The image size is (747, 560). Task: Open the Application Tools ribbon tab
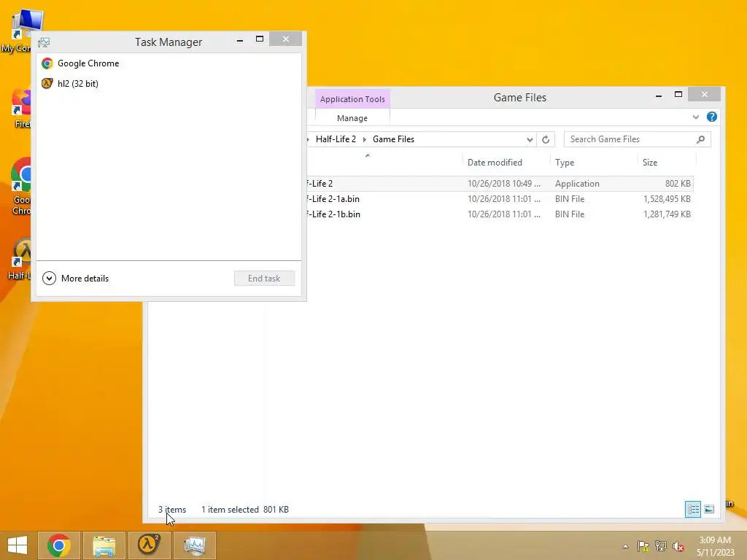pyautogui.click(x=352, y=99)
